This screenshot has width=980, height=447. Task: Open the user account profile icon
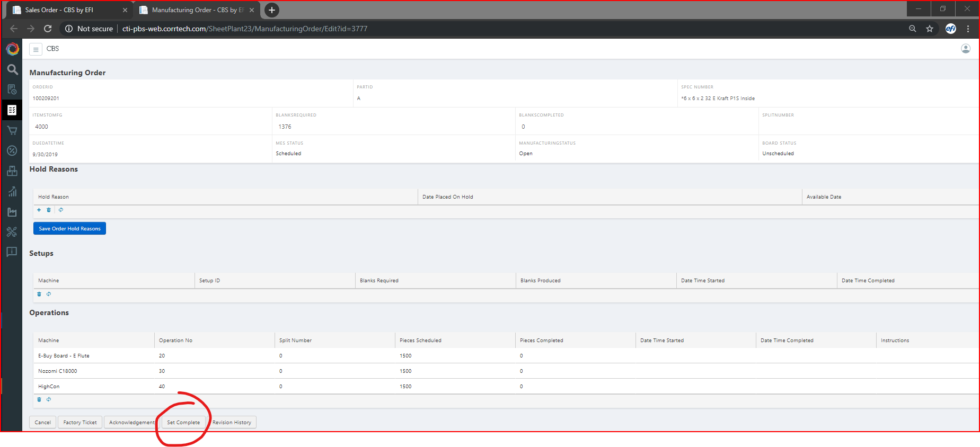(x=966, y=49)
